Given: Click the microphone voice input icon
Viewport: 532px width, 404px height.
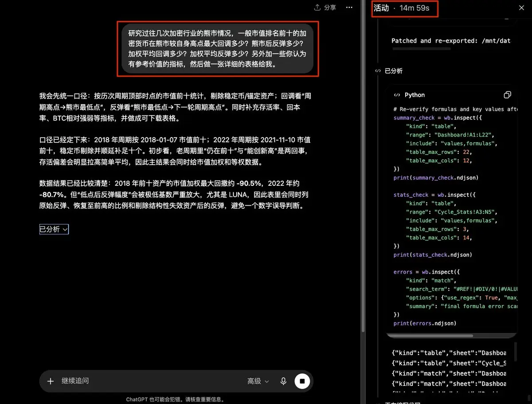Looking at the screenshot, I should pos(283,381).
